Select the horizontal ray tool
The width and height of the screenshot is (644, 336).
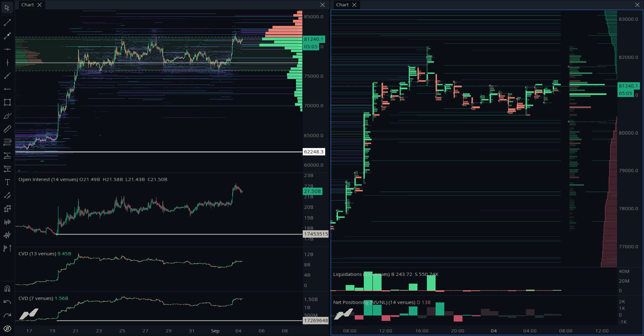coord(7,89)
